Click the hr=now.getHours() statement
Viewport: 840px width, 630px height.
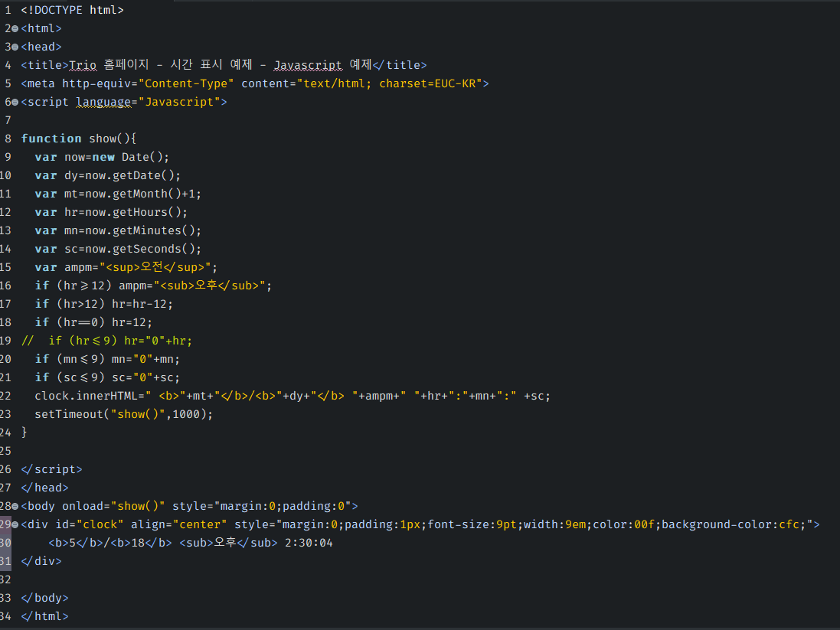tap(126, 212)
